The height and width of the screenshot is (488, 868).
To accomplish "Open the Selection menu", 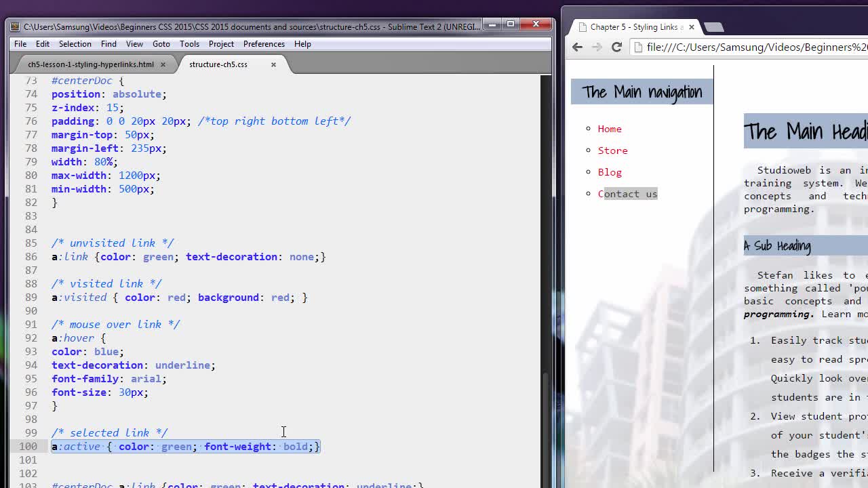I will pos(75,44).
